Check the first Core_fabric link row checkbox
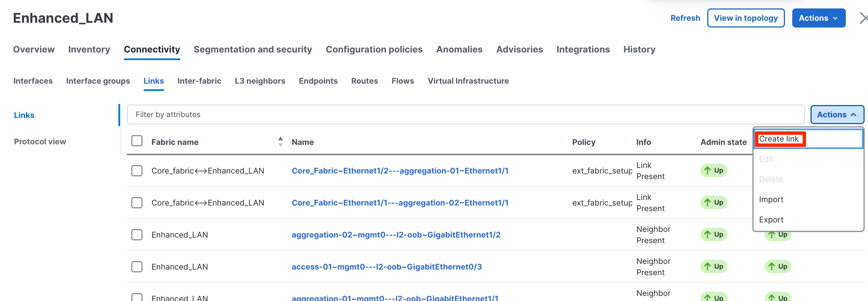The height and width of the screenshot is (301, 868). pyautogui.click(x=137, y=171)
